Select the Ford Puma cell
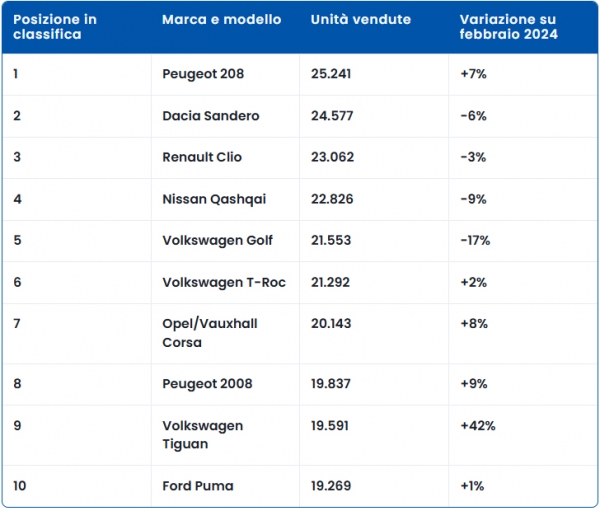This screenshot has width=600, height=511. [x=197, y=486]
